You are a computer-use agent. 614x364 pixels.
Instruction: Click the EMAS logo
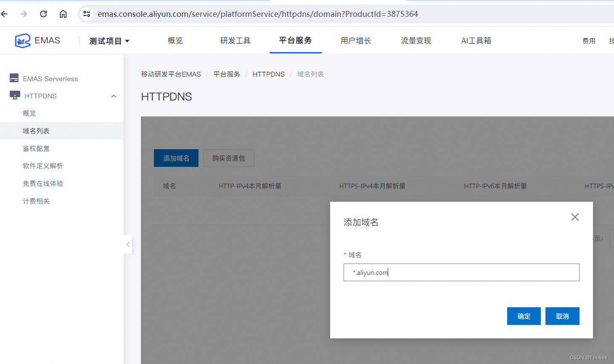coord(37,41)
